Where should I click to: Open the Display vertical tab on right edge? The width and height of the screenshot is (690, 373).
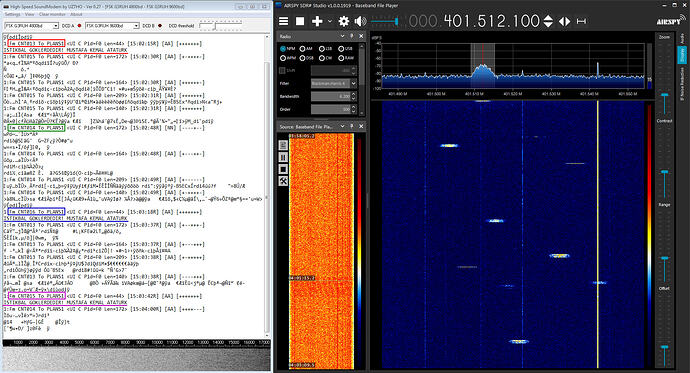682,55
